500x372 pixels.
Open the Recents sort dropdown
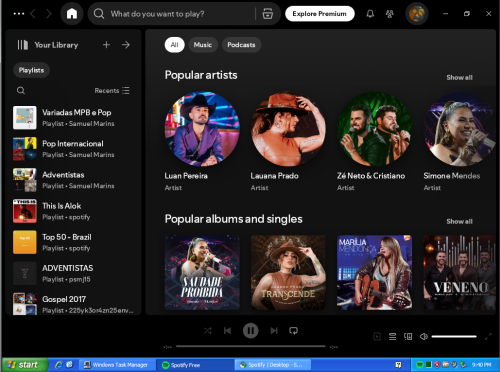coord(112,90)
